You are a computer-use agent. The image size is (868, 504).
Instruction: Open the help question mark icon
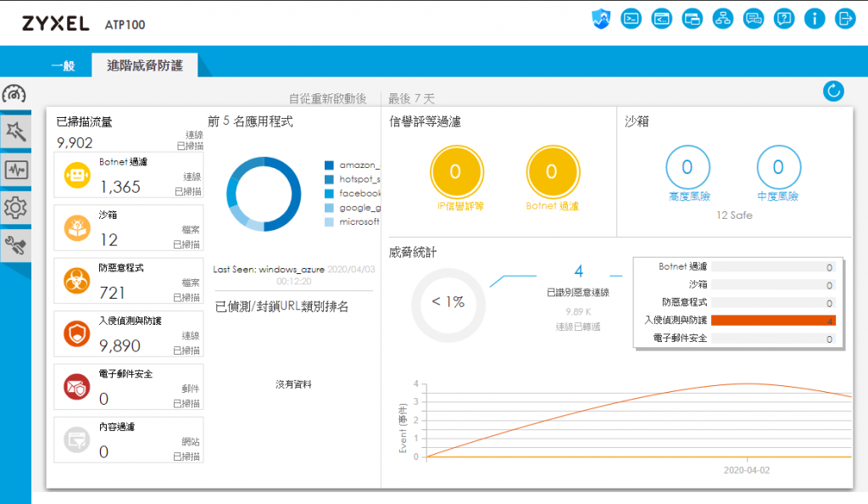click(784, 19)
